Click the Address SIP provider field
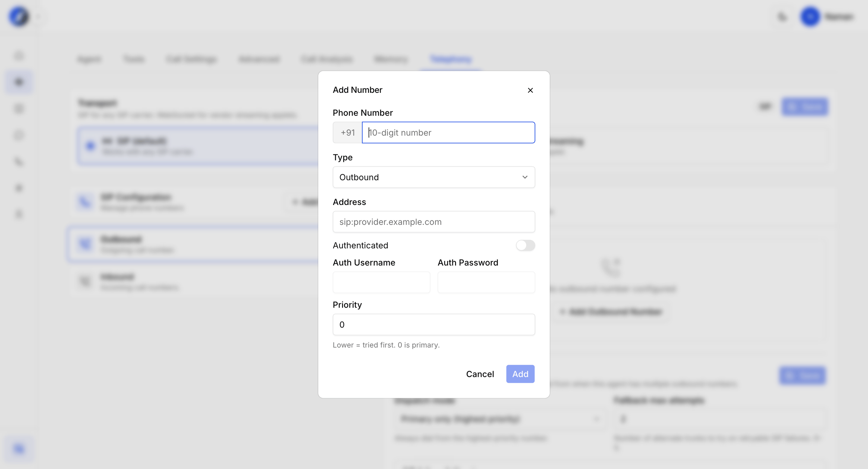 (x=434, y=222)
